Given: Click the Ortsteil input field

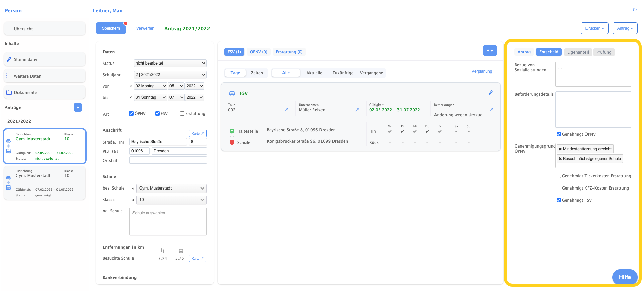Looking at the screenshot, I should [x=168, y=160].
